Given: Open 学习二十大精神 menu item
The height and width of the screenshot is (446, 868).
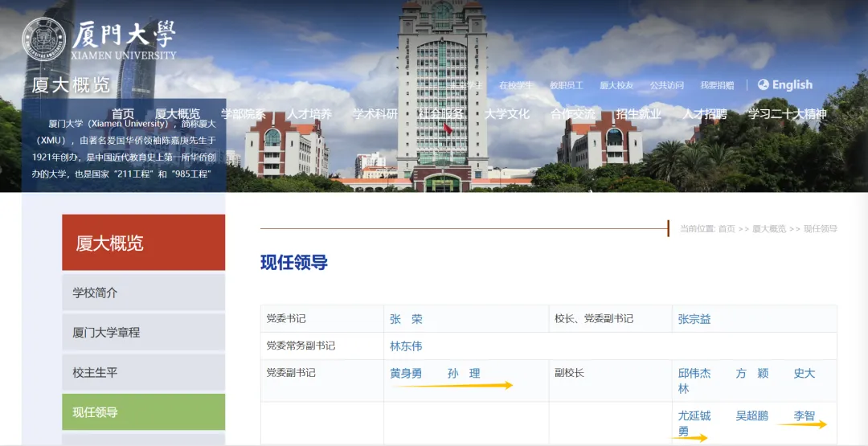Looking at the screenshot, I should 788,114.
